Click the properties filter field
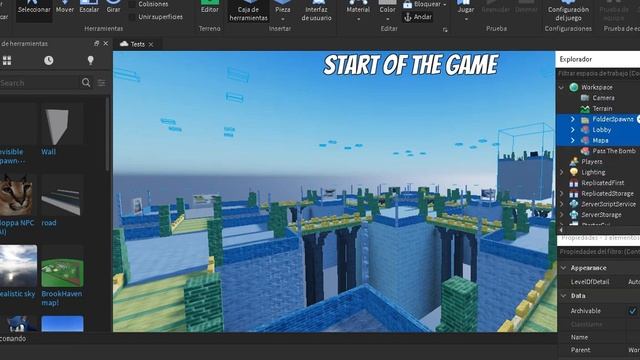Image resolution: width=640 pixels, height=360 pixels. [598, 252]
